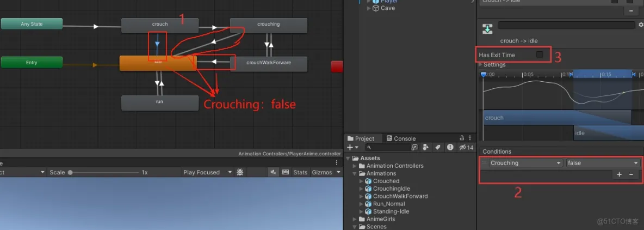
Task: Add a new condition with the plus button
Action: coord(620,174)
